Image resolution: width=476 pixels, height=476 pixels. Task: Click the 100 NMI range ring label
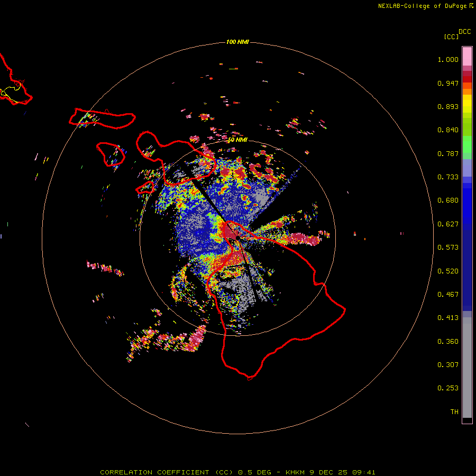click(237, 42)
